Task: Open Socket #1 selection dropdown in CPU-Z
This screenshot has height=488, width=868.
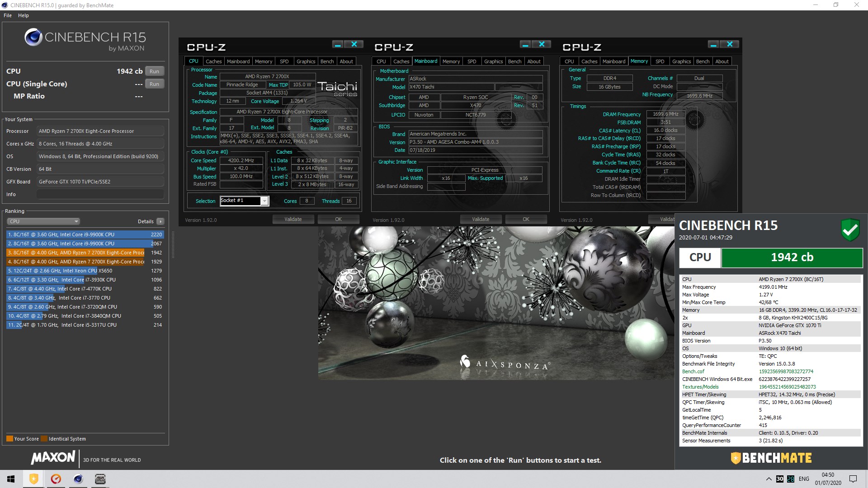Action: point(245,201)
